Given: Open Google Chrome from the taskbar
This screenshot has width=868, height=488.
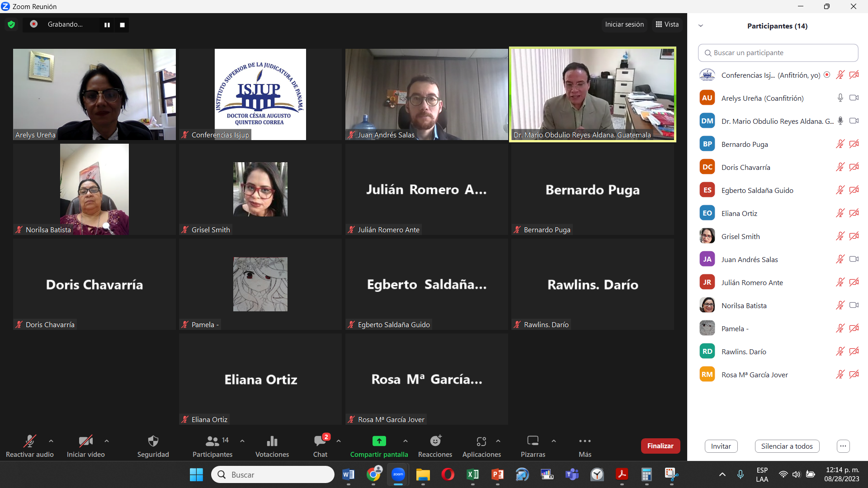Looking at the screenshot, I should (x=373, y=474).
